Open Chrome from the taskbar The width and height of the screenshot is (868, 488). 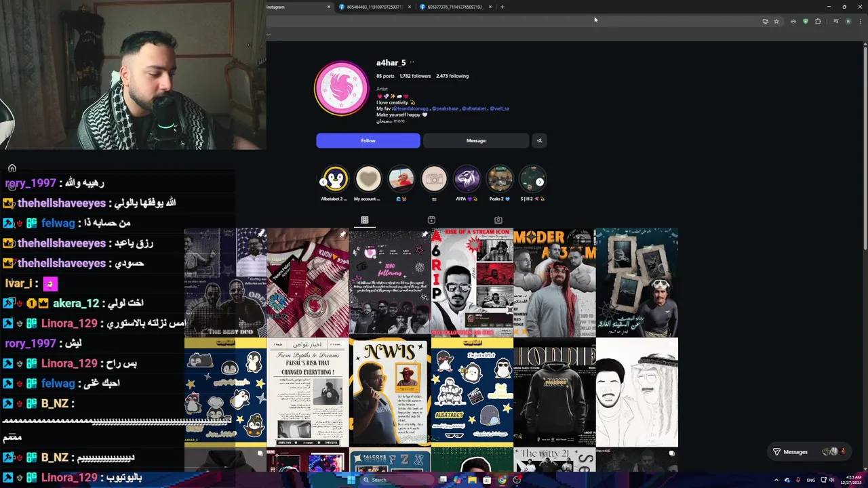tap(502, 480)
